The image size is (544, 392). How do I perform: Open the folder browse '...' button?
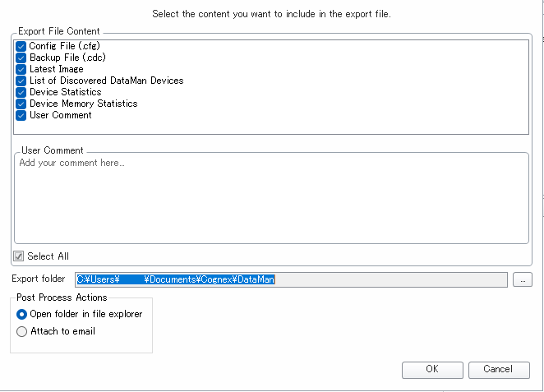521,279
